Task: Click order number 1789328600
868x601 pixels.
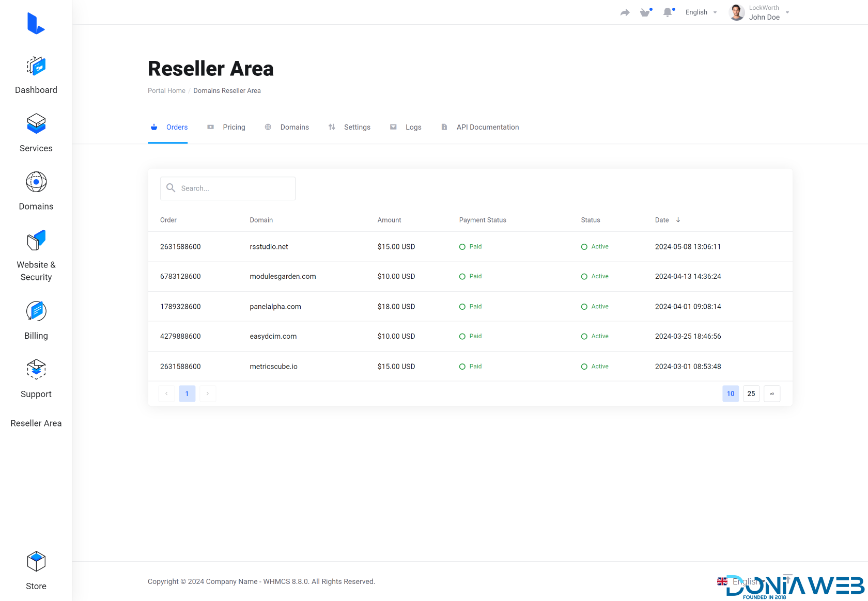Action: click(x=180, y=307)
